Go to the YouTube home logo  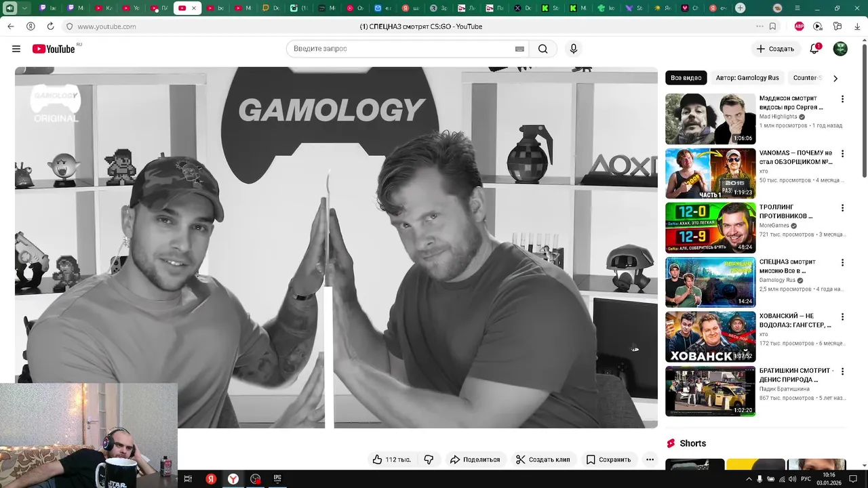tap(54, 49)
